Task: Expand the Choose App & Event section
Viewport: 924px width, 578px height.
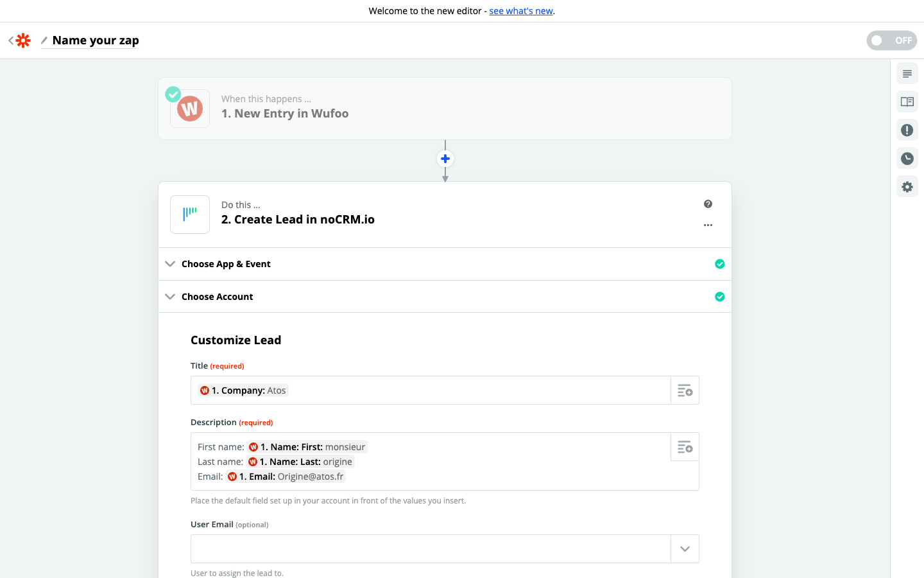Action: [x=226, y=264]
